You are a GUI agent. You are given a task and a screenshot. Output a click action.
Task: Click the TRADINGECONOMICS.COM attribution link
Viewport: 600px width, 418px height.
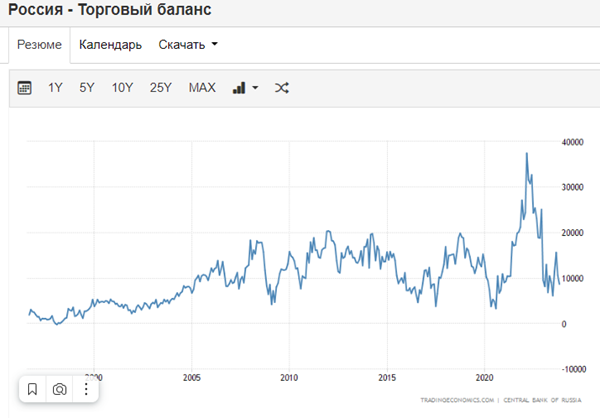[x=459, y=399]
